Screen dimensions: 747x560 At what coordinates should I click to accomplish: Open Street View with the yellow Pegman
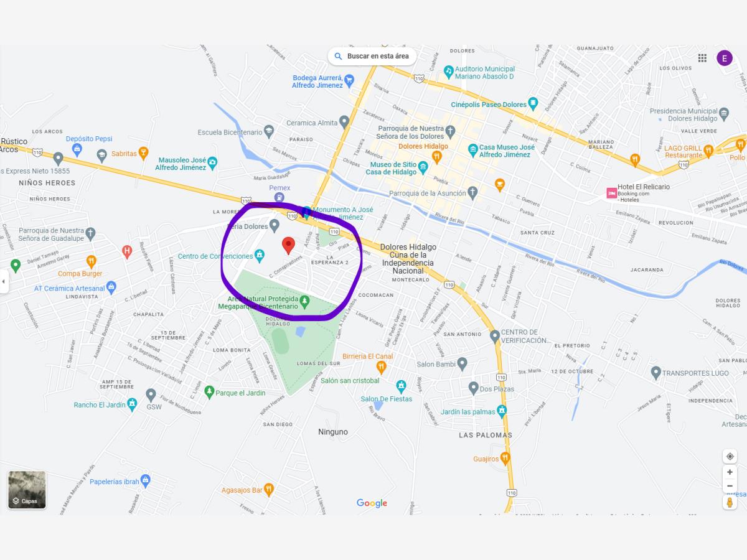730,502
